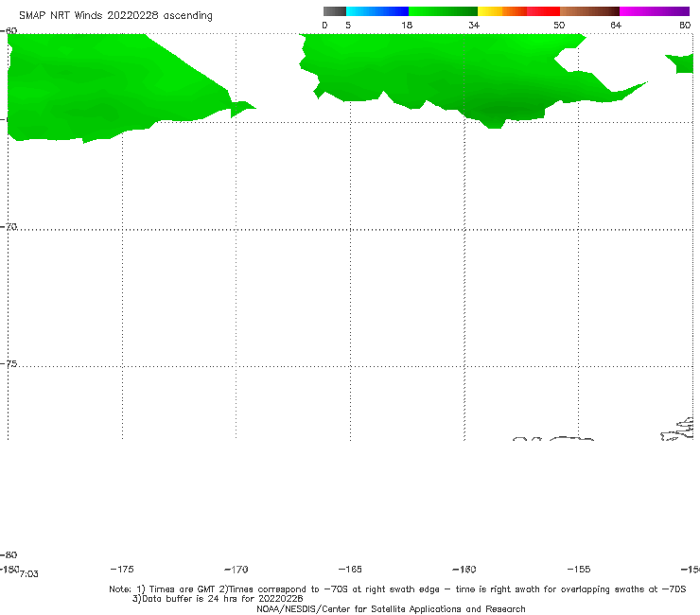Click the longitude label -170
The image size is (700, 615).
click(x=236, y=570)
